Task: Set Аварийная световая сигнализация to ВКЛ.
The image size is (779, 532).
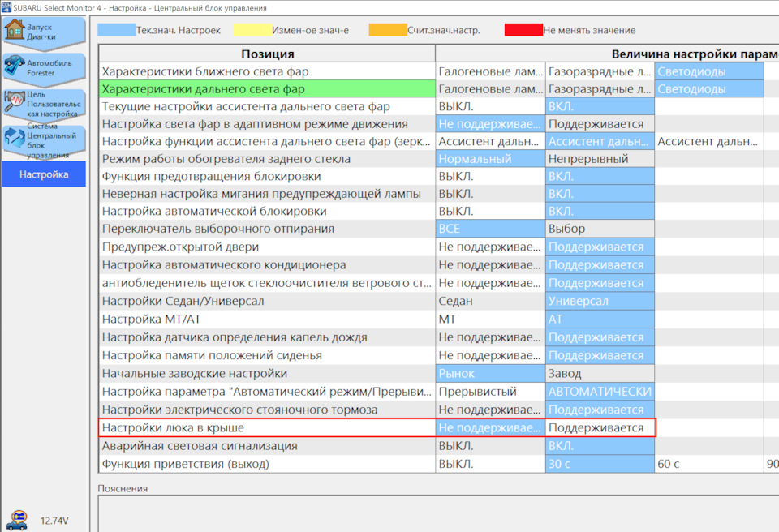Action: pyautogui.click(x=600, y=445)
